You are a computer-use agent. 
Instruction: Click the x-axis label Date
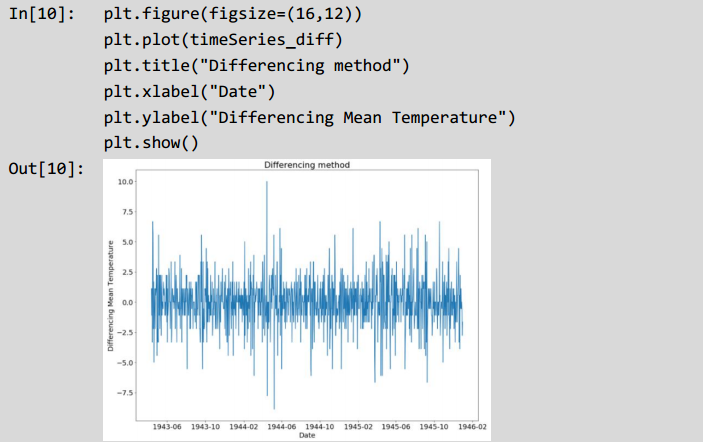[307, 435]
